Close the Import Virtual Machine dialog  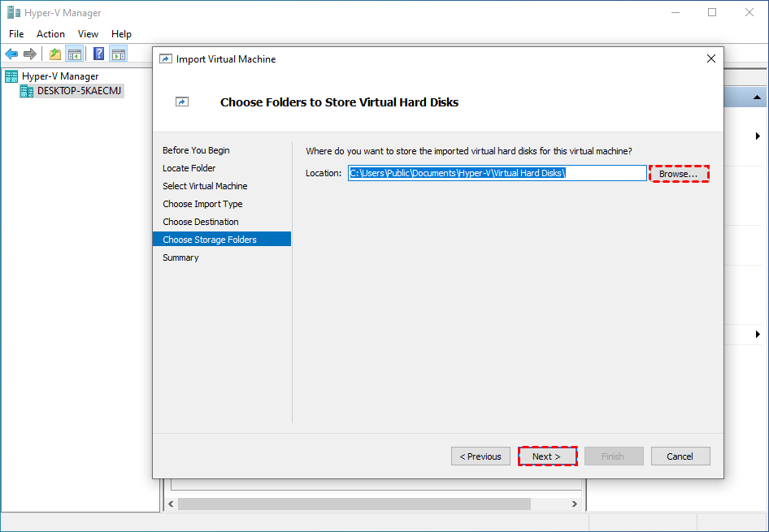711,58
